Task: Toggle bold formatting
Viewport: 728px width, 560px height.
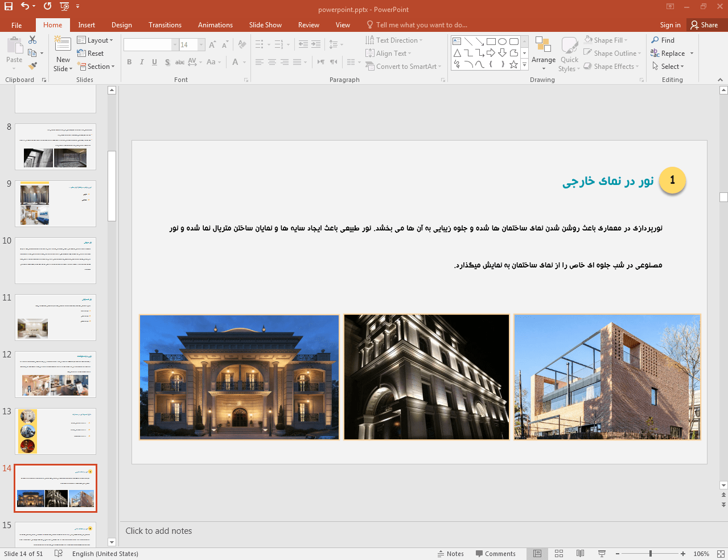Action: point(129,62)
